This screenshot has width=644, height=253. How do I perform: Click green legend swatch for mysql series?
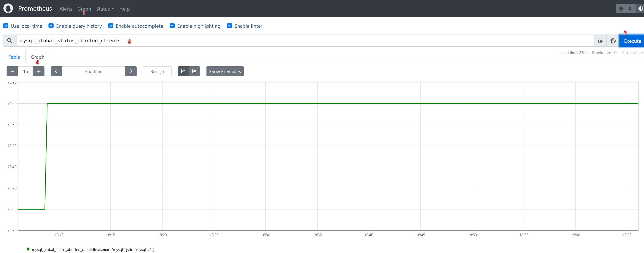pyautogui.click(x=28, y=249)
